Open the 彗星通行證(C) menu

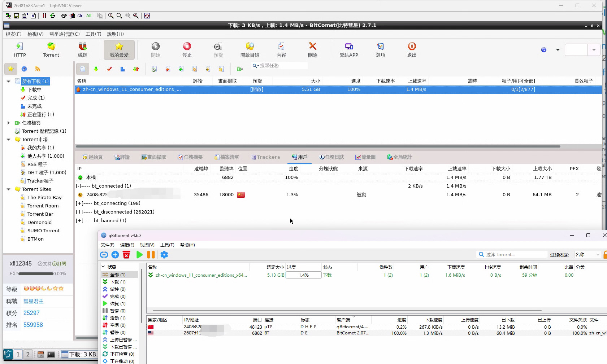coord(64,34)
